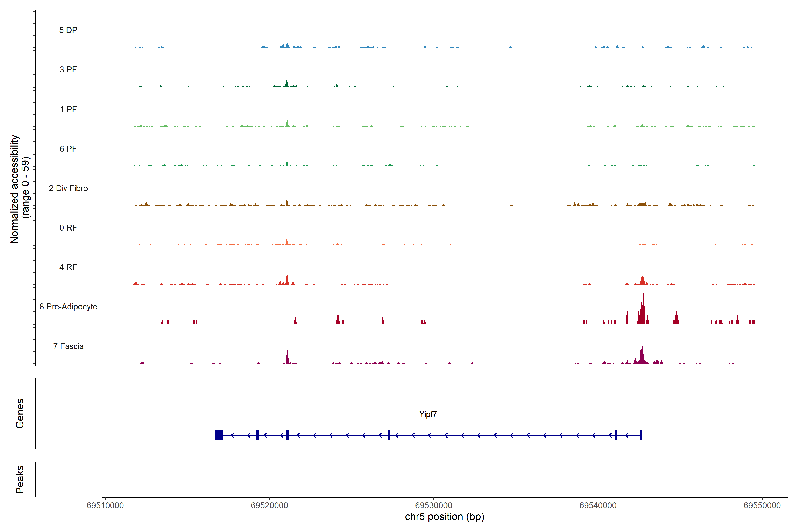Screen dimensions: 798x532
Task: Click the 69520000 x-axis tick label
Action: tap(269, 506)
